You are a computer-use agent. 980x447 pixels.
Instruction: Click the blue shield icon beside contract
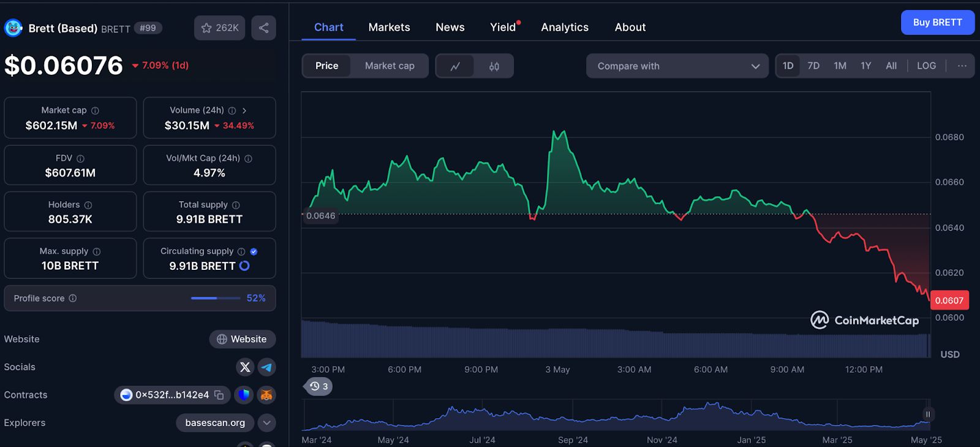244,395
